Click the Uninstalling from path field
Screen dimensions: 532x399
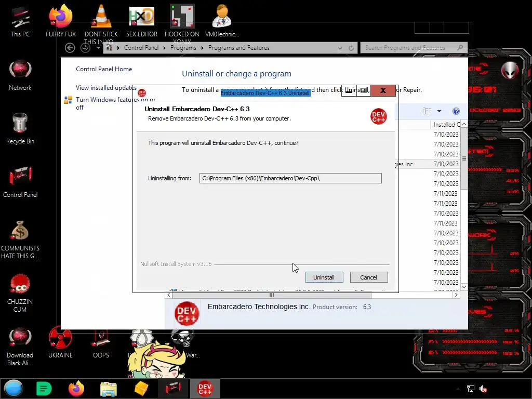(290, 178)
